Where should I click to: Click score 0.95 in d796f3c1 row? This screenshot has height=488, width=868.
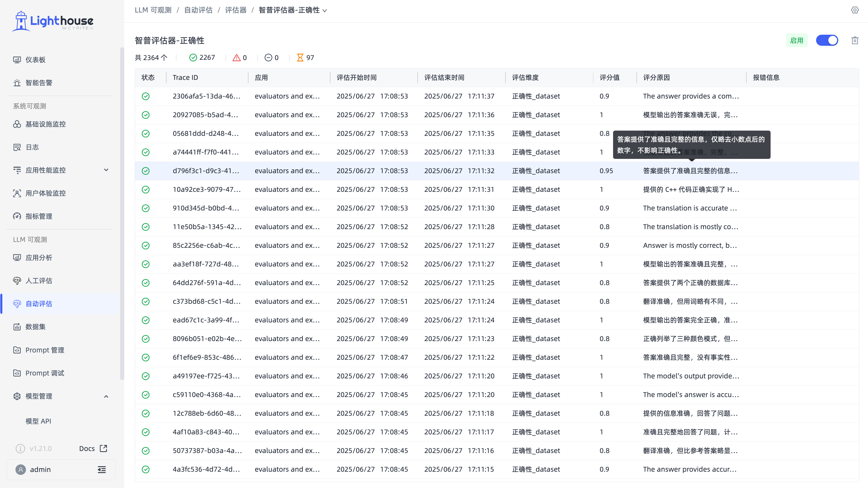tap(606, 171)
